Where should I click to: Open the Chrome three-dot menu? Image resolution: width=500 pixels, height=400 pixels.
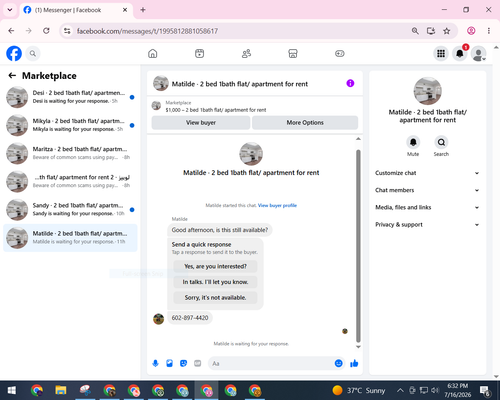click(489, 31)
